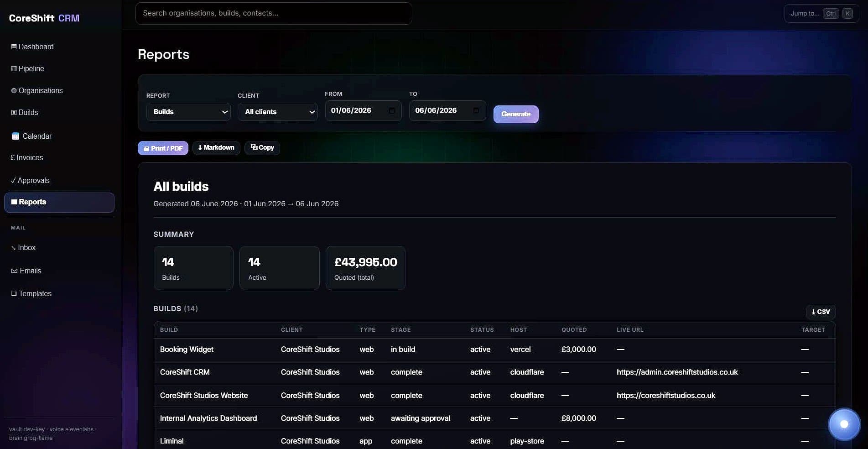Screen dimensions: 868x449
Task: Click the Generate report button
Action: click(x=516, y=114)
